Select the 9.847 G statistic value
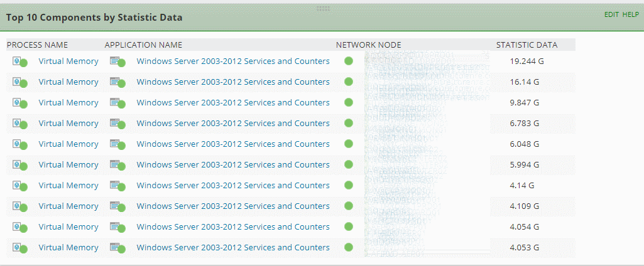644x266 pixels. [x=525, y=103]
